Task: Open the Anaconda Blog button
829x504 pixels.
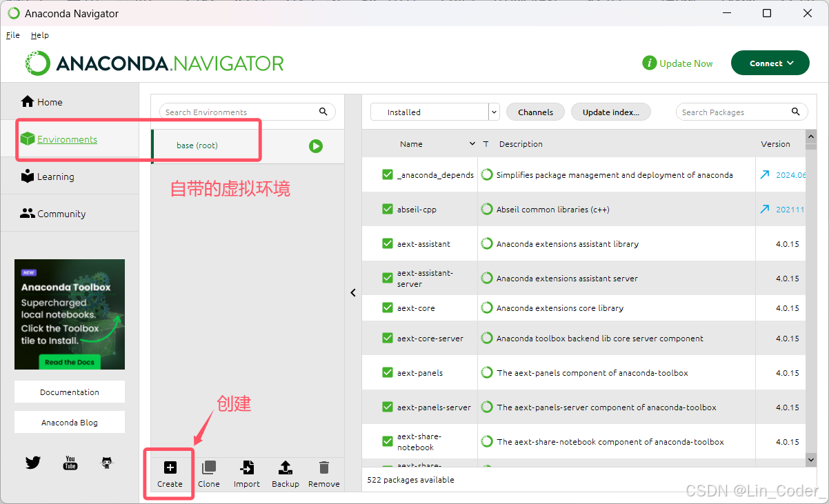Action: click(70, 422)
